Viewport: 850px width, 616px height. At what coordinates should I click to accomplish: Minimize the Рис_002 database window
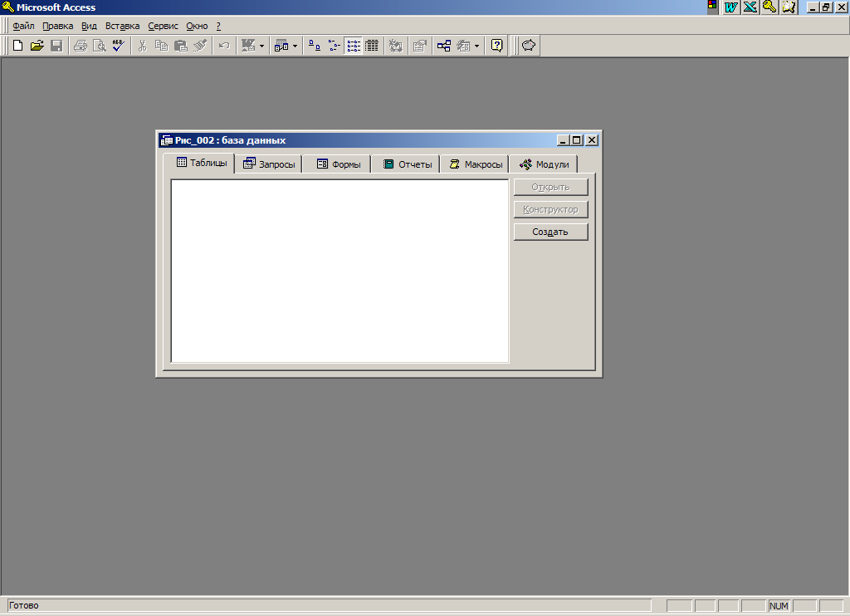tap(564, 140)
